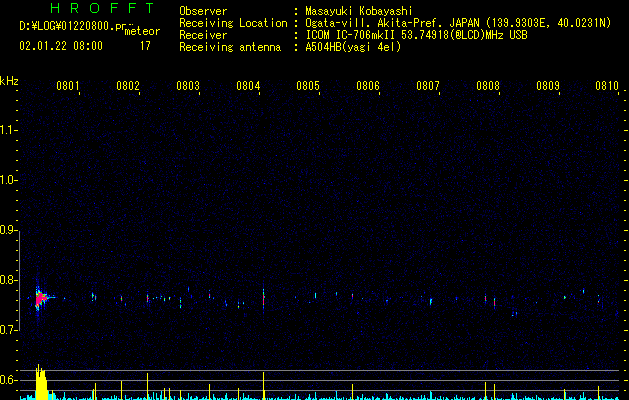Click the 0.7 kHz frequency axis label
The height and width of the screenshot is (400, 629).
point(8,330)
